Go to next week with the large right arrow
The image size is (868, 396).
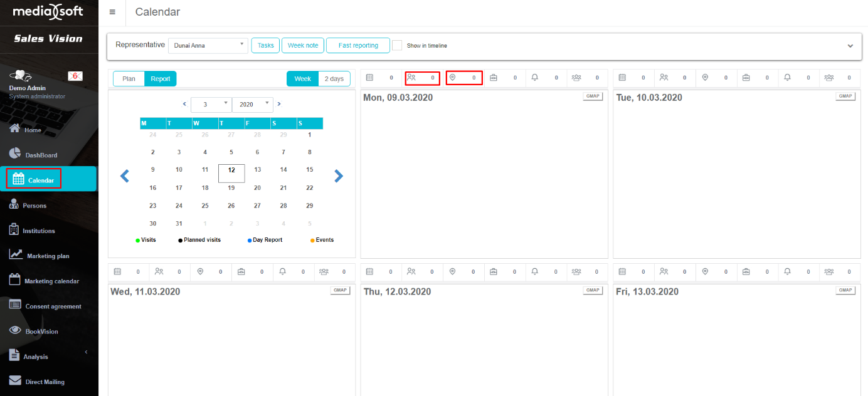tap(339, 176)
